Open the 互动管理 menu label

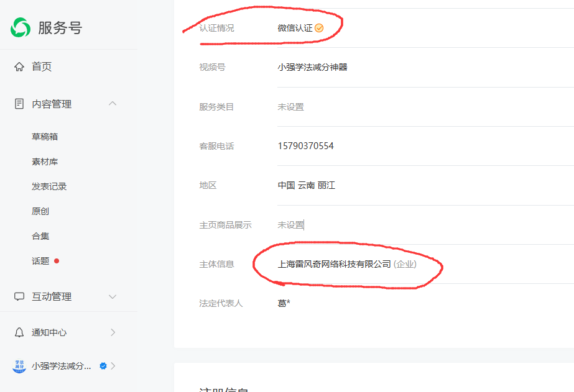[52, 296]
